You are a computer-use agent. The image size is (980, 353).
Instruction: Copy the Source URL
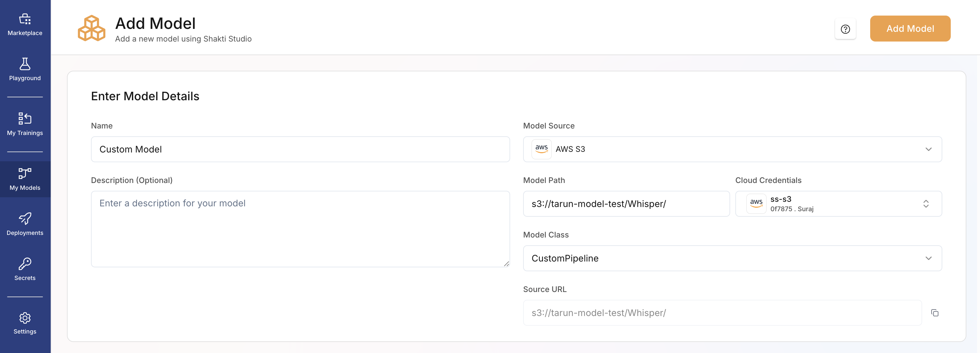coord(935,313)
